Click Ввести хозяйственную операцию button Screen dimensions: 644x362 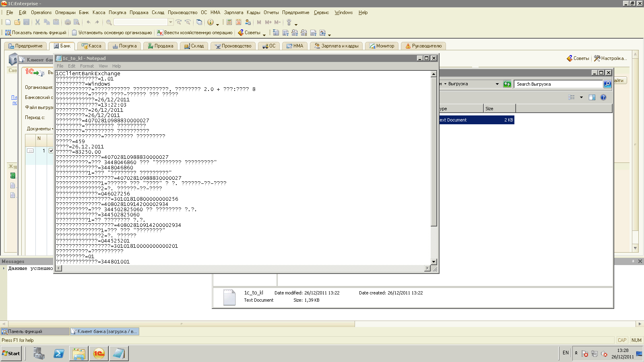[x=195, y=33]
